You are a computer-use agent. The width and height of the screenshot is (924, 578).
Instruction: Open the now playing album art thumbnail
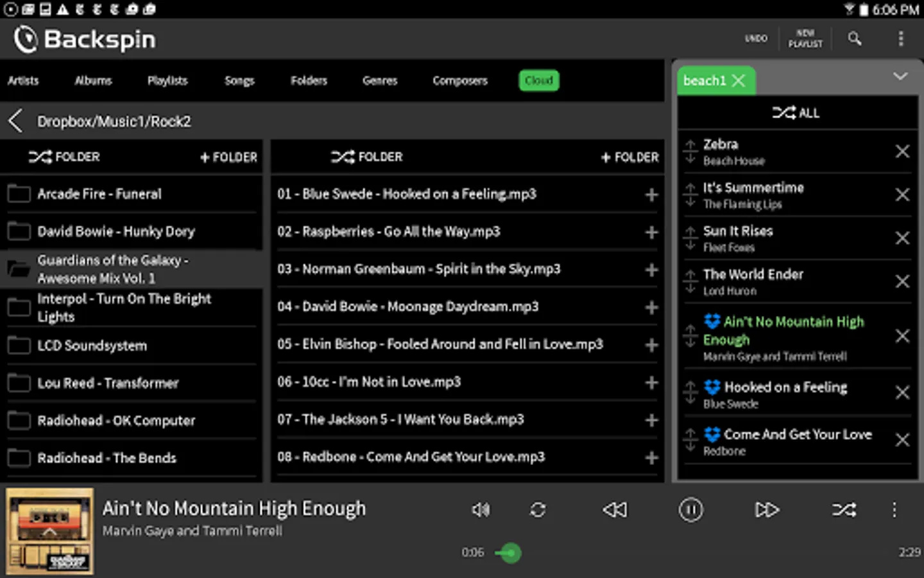coord(49,531)
